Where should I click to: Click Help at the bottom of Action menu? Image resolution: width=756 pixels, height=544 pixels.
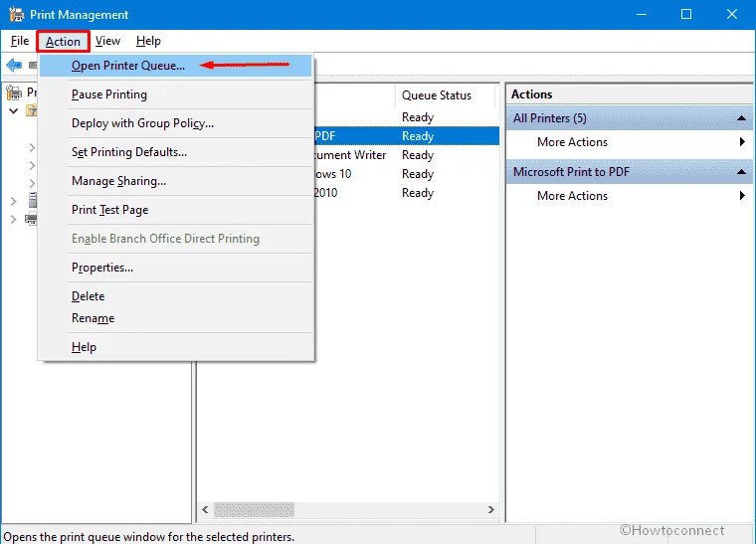coord(176,347)
